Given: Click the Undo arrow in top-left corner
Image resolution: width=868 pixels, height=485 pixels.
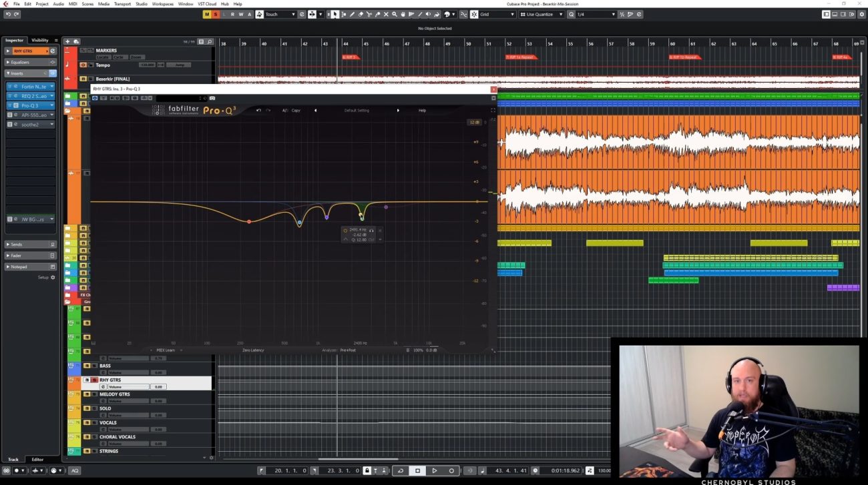Looking at the screenshot, I should 7,14.
